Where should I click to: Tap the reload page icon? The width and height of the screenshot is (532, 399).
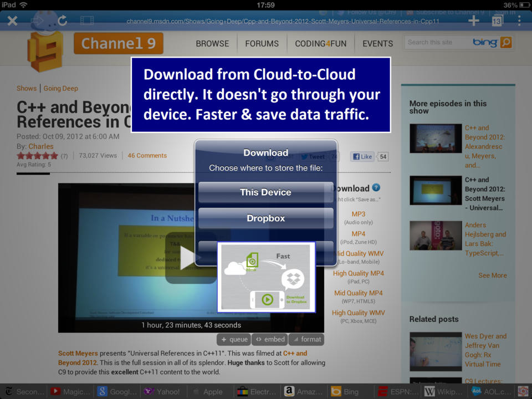(63, 21)
